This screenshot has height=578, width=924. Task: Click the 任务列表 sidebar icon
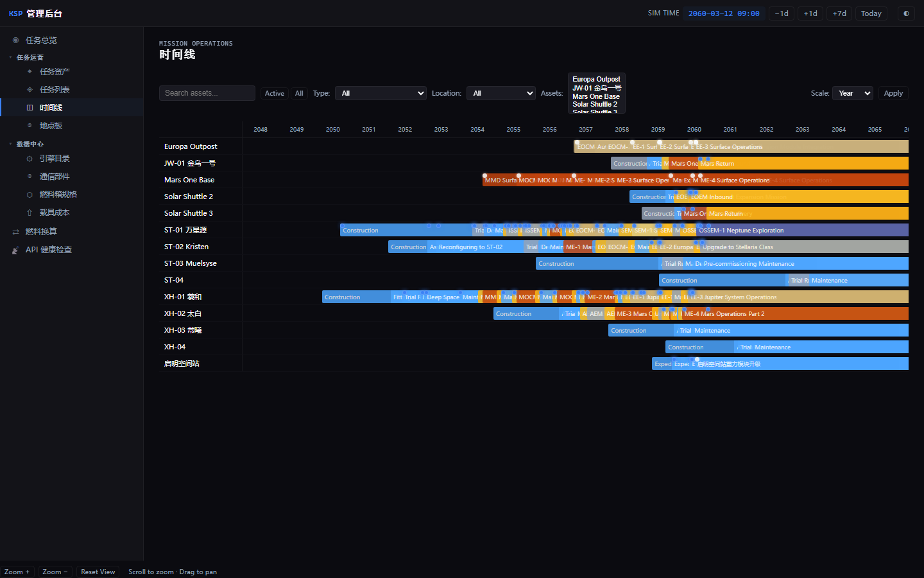point(30,89)
